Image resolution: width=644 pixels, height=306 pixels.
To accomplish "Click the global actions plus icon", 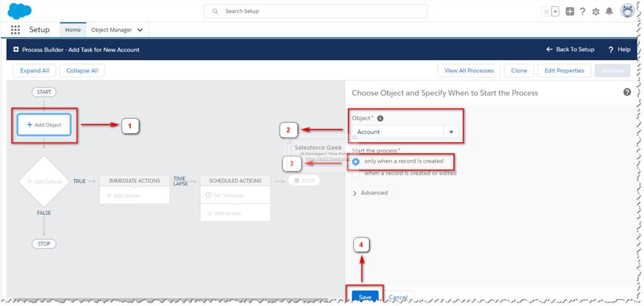I will pos(570,12).
